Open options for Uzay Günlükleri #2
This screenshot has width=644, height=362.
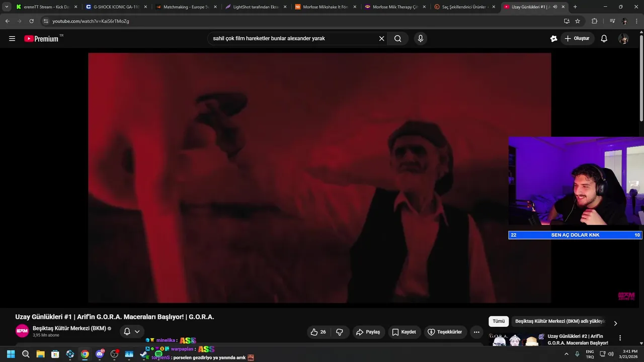tap(620, 338)
